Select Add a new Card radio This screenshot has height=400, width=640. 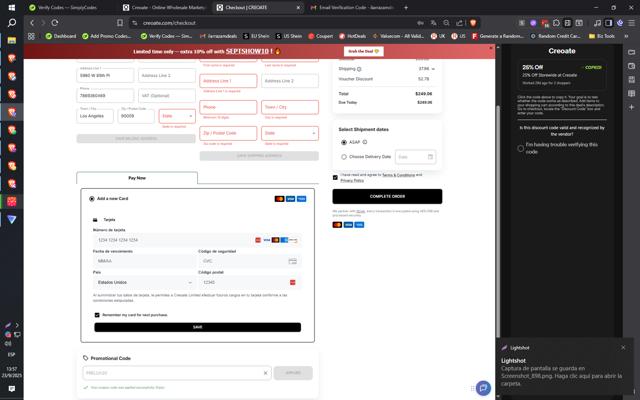click(x=91, y=199)
